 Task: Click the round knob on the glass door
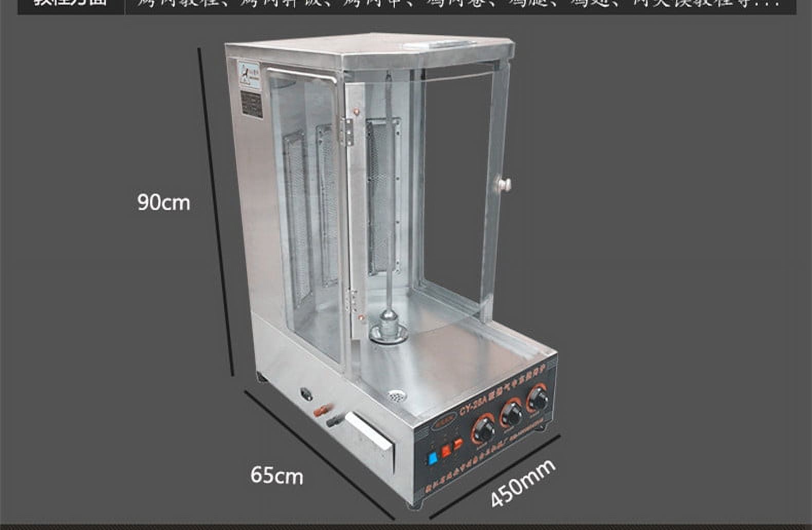(x=505, y=184)
